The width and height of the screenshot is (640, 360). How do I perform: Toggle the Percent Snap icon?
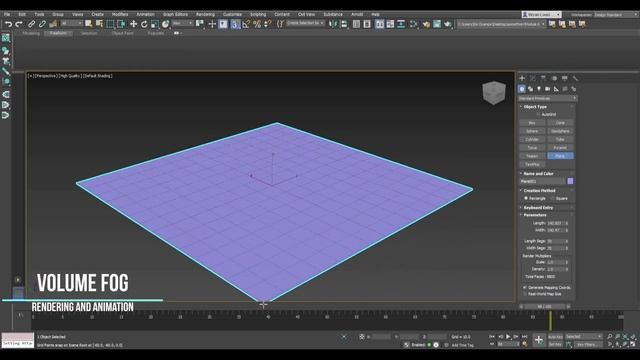257,24
